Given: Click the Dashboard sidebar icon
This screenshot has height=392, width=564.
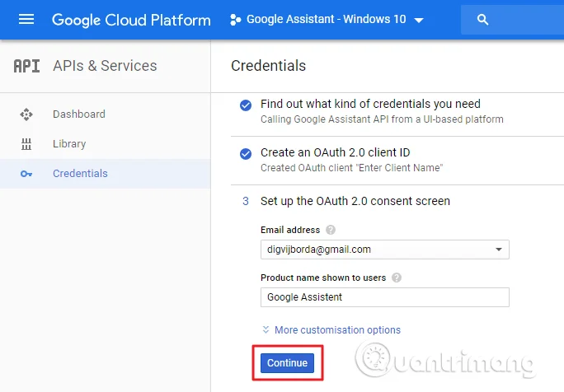Looking at the screenshot, I should (26, 114).
